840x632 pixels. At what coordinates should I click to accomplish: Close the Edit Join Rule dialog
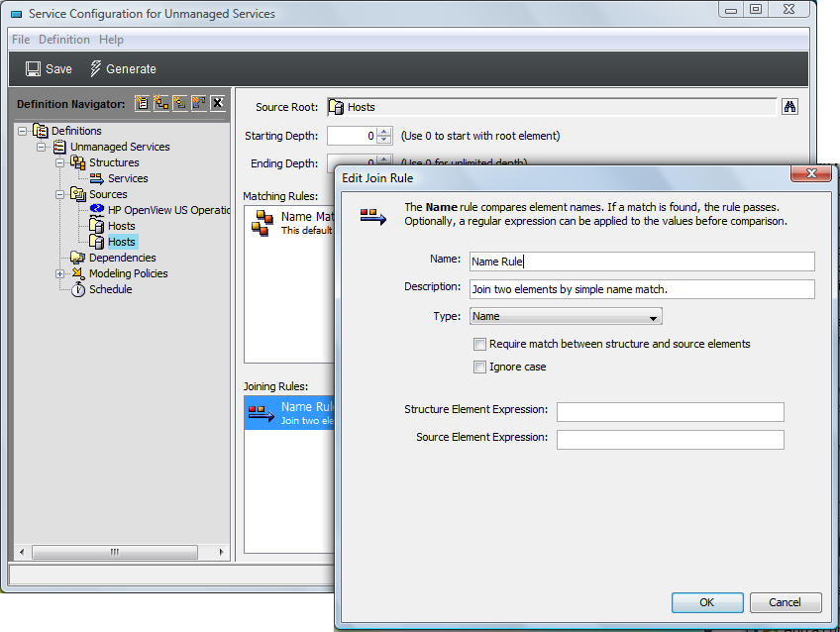point(811,173)
